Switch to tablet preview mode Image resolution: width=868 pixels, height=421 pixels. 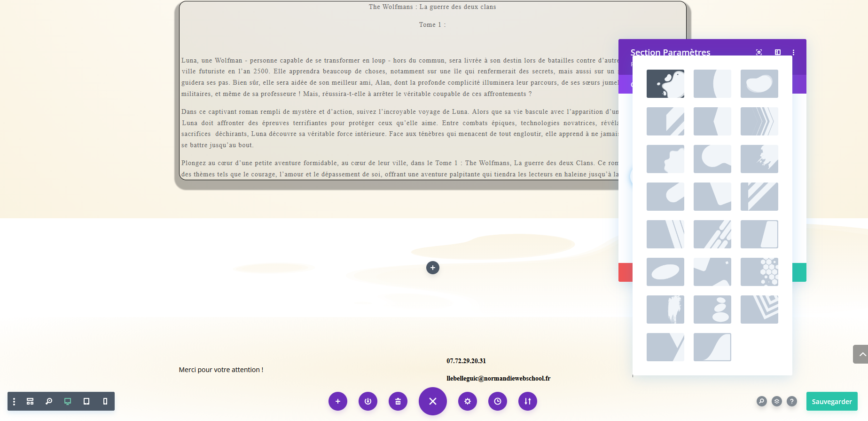(x=86, y=401)
